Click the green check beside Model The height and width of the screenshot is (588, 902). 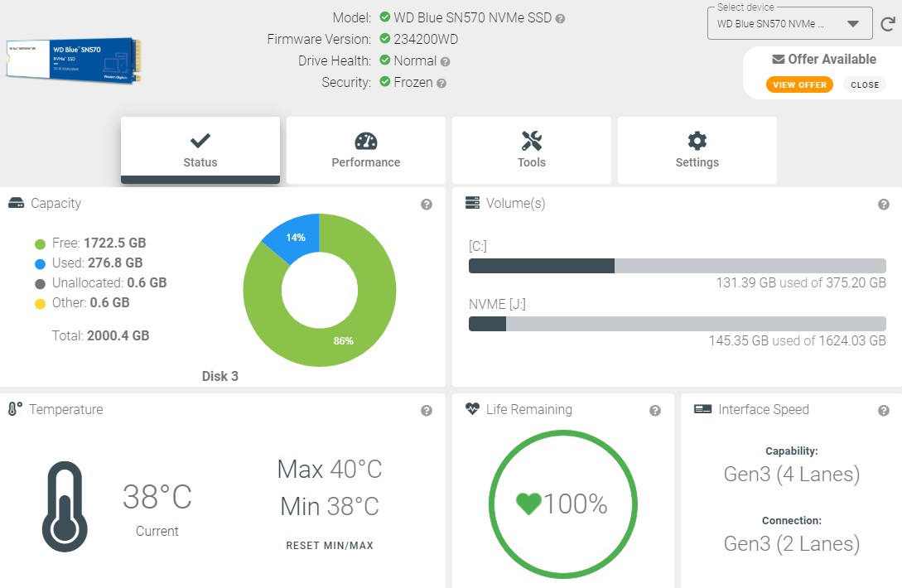click(x=385, y=17)
